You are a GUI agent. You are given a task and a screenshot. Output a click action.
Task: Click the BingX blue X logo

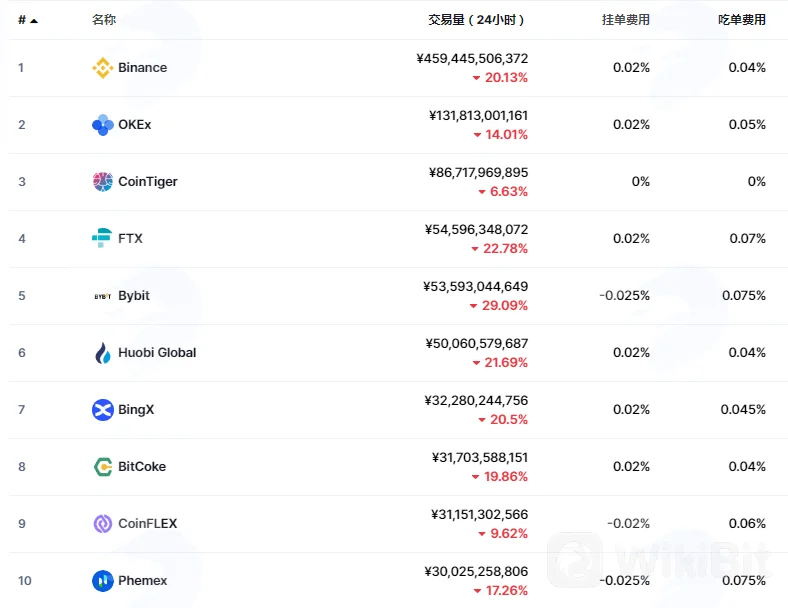103,410
